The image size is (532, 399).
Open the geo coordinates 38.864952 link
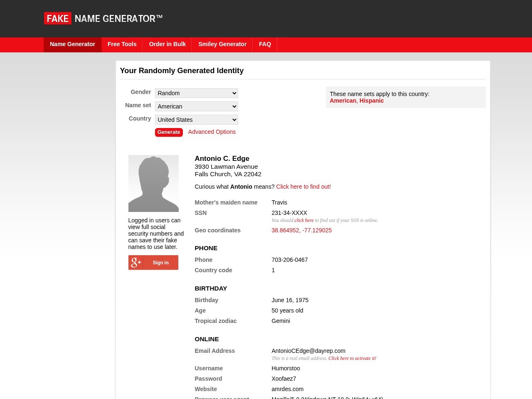pos(302,230)
